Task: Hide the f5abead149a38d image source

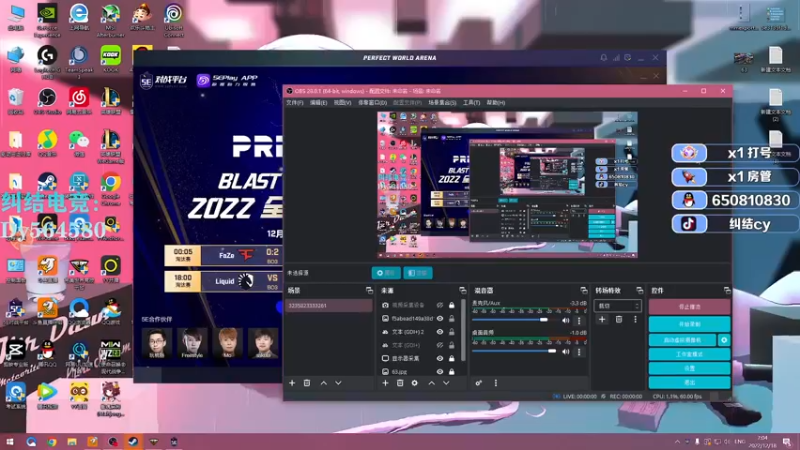Action: point(439,318)
